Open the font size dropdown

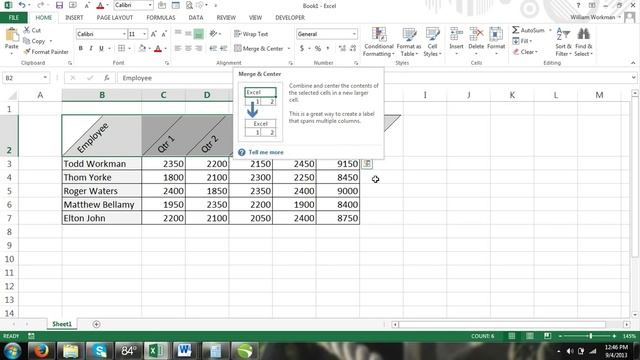[144, 34]
